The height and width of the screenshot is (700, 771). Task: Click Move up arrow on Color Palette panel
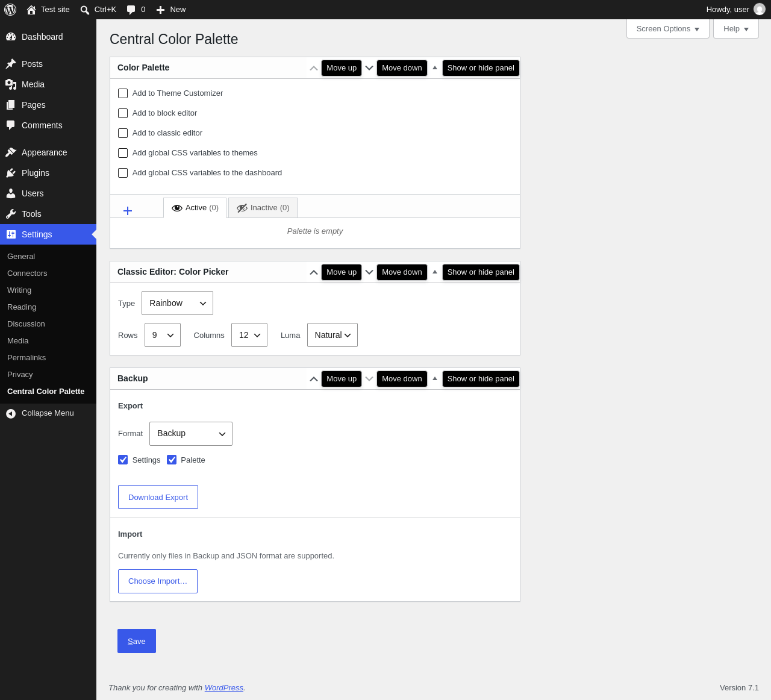pos(314,68)
